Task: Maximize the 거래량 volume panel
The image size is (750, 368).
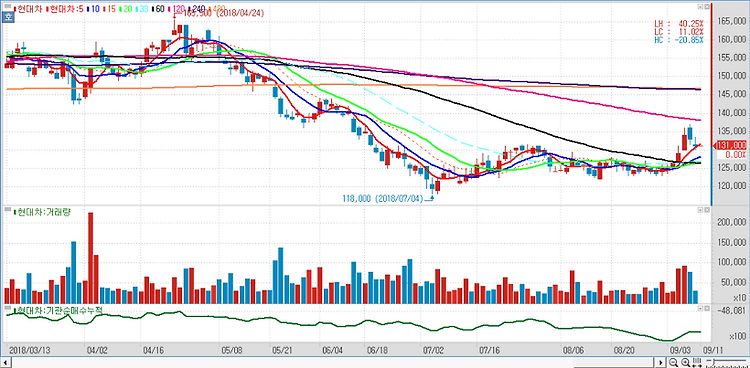Action: [707, 210]
